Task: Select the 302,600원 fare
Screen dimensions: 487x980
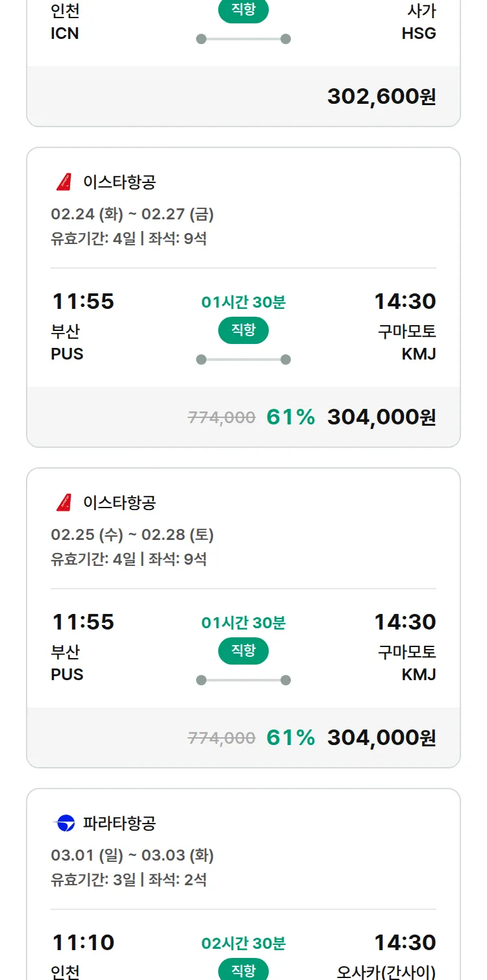Action: pyautogui.click(x=381, y=97)
